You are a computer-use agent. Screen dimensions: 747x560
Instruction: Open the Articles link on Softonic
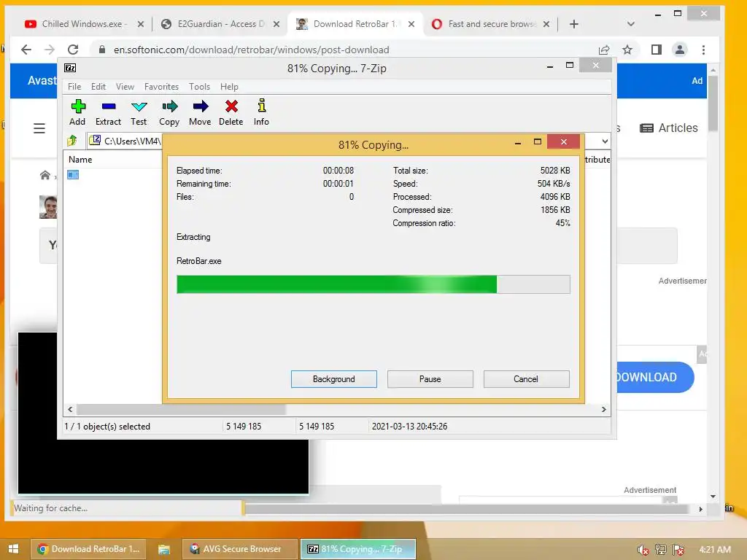pos(669,128)
